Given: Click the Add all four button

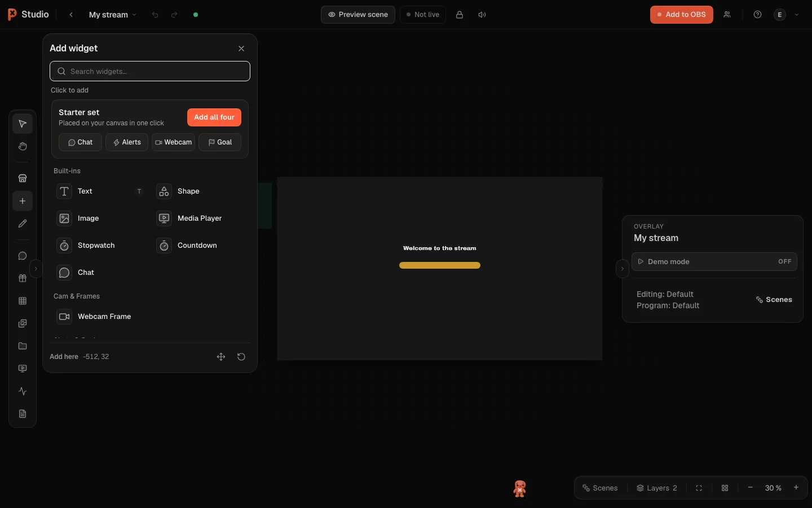Looking at the screenshot, I should [x=214, y=117].
